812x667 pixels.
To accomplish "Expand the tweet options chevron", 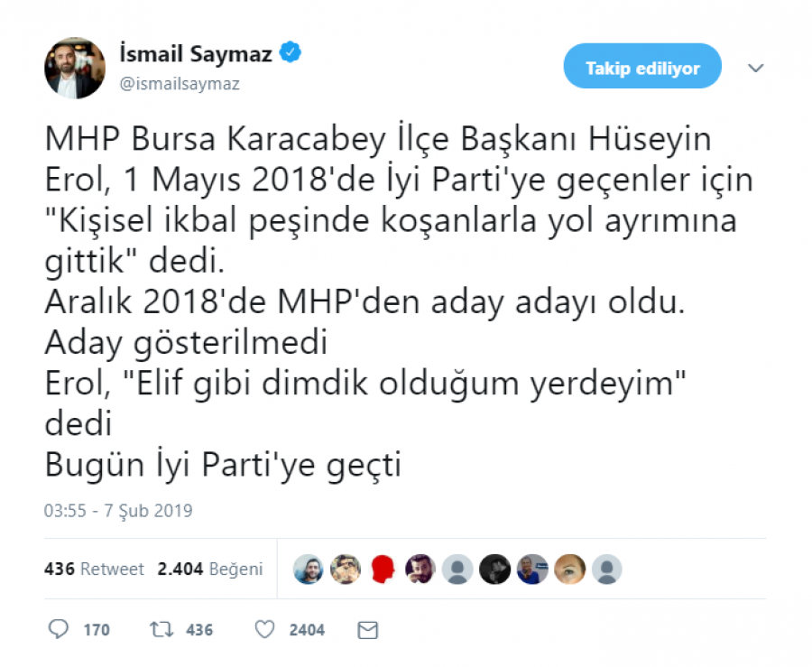I will [755, 68].
